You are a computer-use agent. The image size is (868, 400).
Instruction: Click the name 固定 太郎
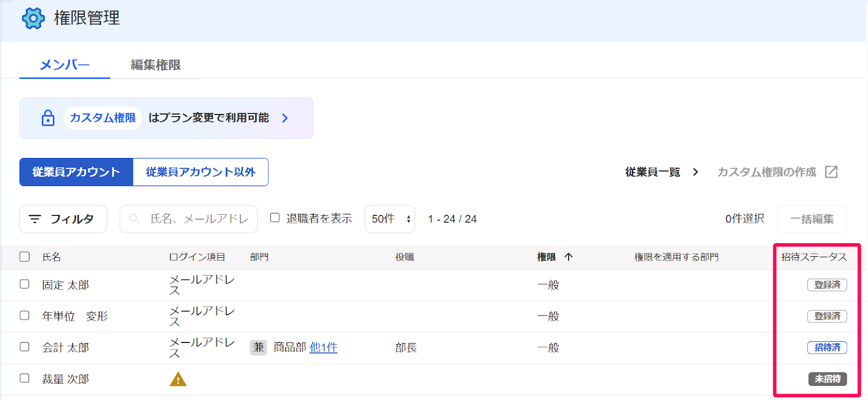click(66, 285)
